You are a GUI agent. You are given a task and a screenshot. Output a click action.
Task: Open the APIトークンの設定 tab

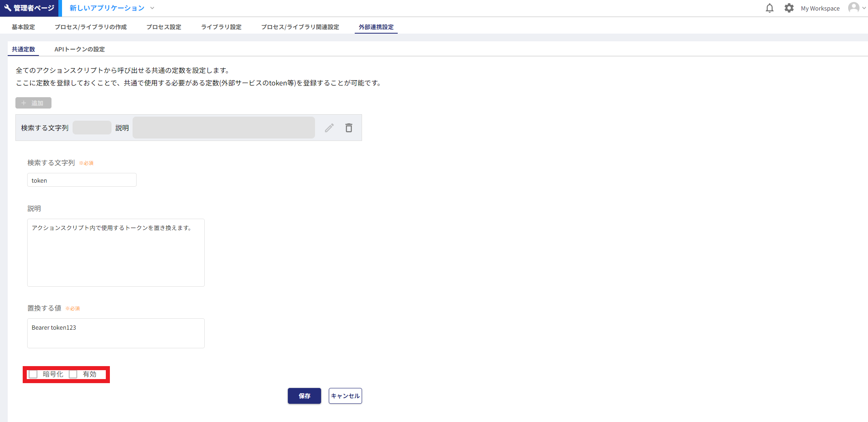(x=79, y=49)
